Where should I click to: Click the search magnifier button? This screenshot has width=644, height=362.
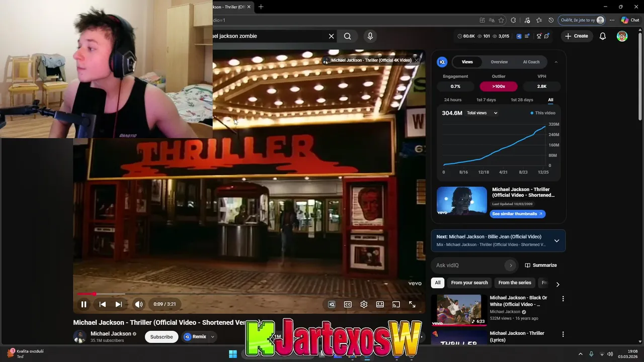pyautogui.click(x=348, y=36)
